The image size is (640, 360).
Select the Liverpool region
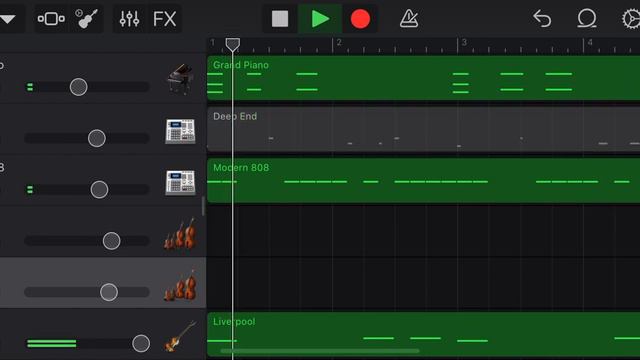point(423,334)
